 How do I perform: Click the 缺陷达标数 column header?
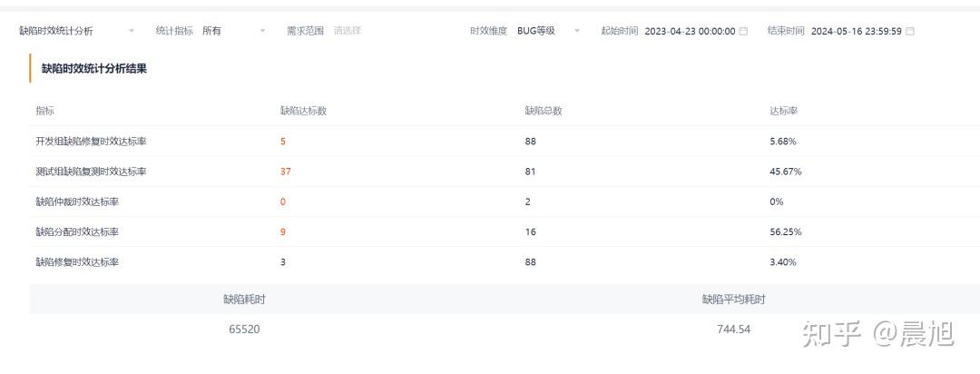(x=303, y=111)
